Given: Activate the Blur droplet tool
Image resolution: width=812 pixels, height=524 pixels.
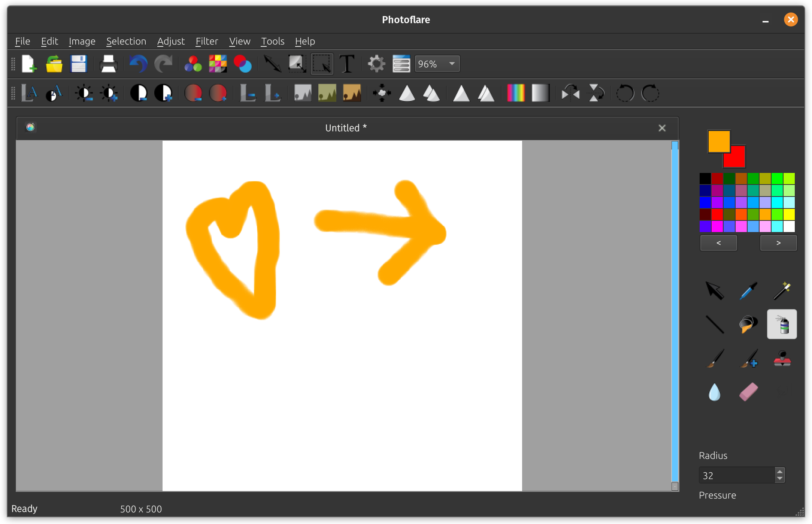Looking at the screenshot, I should point(714,392).
